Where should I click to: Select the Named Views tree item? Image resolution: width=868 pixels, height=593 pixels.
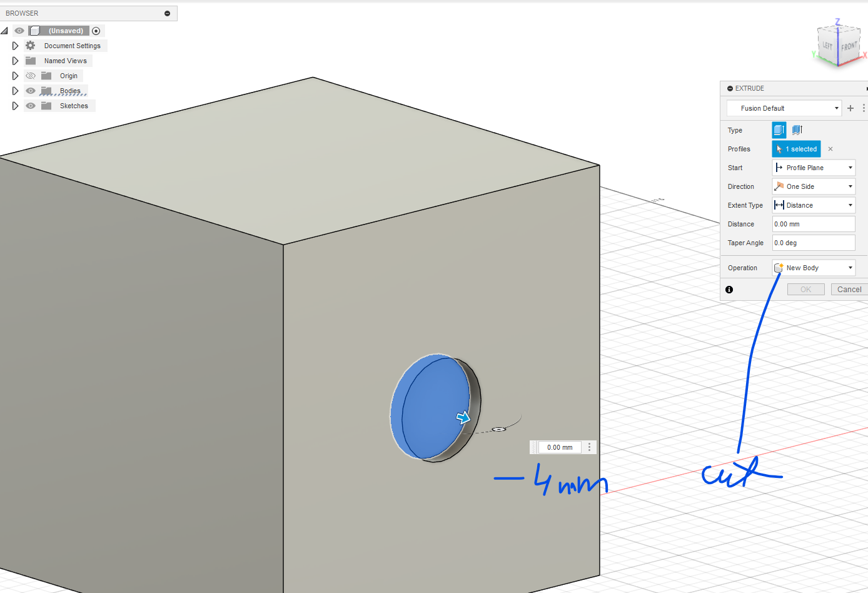(x=65, y=61)
